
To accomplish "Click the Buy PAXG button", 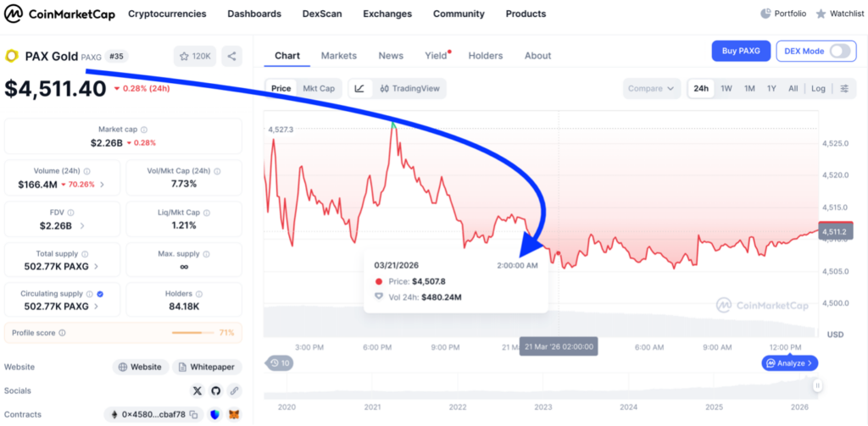I will coord(741,51).
